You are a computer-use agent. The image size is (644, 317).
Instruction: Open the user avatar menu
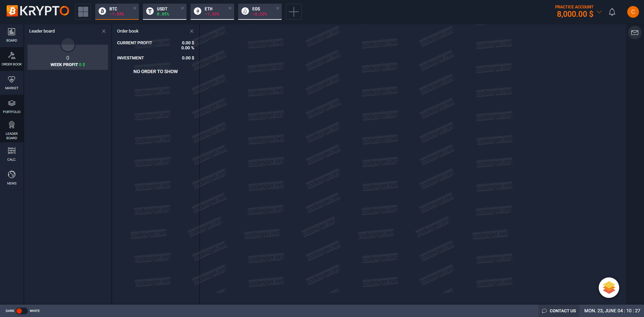(633, 12)
